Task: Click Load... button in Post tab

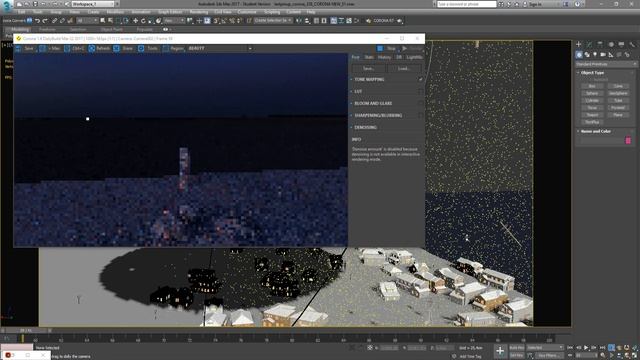Action: click(404, 69)
